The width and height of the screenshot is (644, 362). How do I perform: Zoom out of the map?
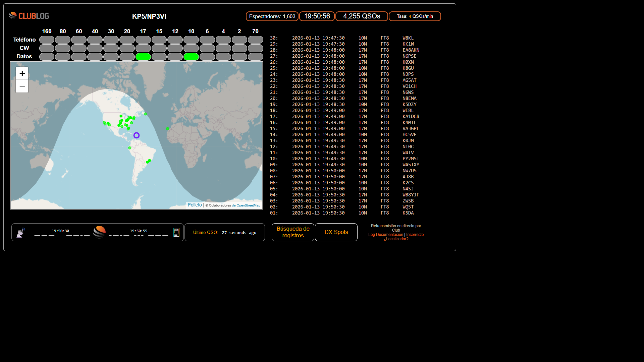pos(22,86)
